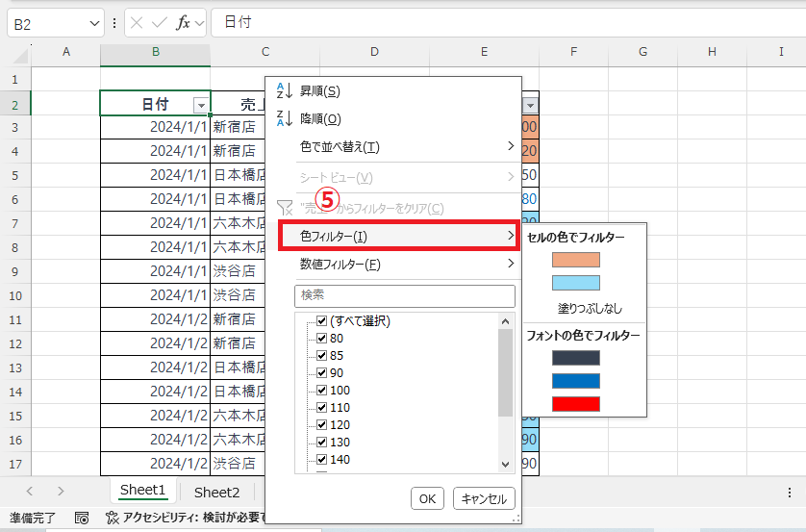This screenshot has height=532, width=806.
Task: Click the 検索 search field
Action: (x=405, y=296)
